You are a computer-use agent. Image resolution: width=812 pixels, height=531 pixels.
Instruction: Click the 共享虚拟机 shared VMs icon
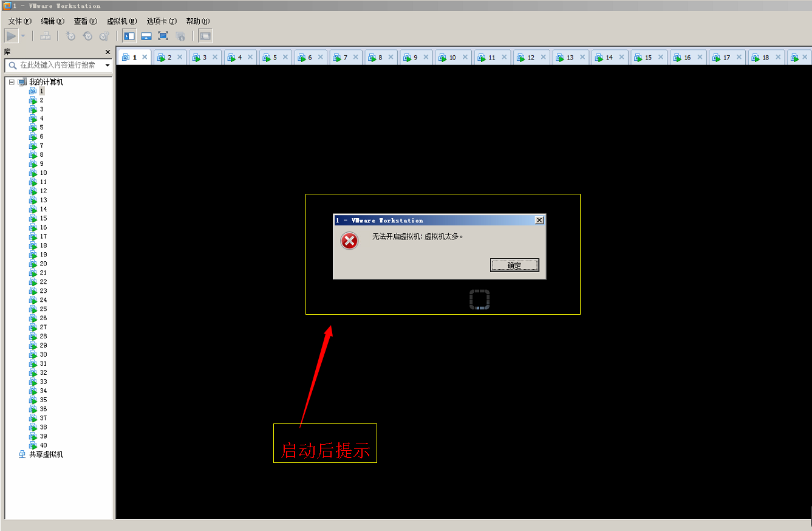pos(22,454)
